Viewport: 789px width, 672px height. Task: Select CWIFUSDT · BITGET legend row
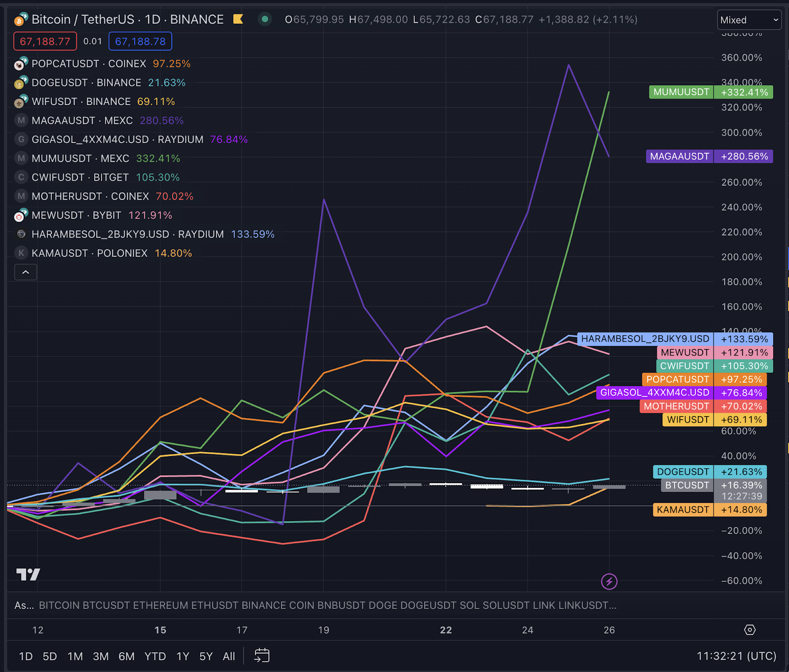pos(97,177)
